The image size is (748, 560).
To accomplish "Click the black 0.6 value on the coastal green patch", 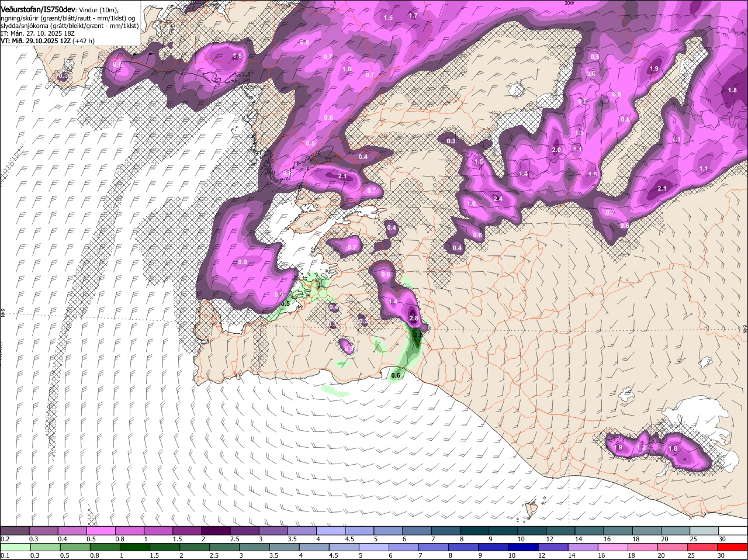I will coord(396,375).
